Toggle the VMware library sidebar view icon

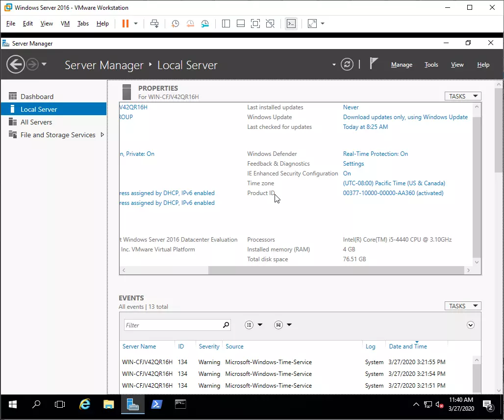[226, 24]
